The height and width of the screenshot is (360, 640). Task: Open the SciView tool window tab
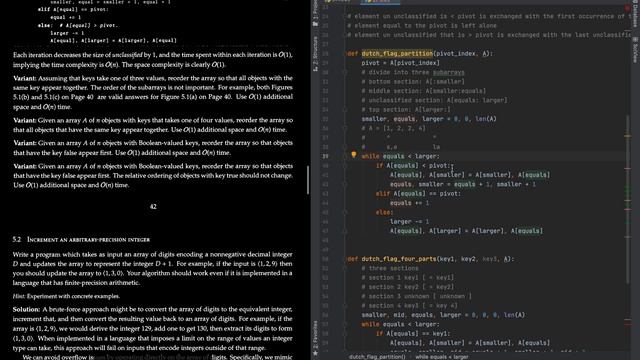click(x=635, y=50)
